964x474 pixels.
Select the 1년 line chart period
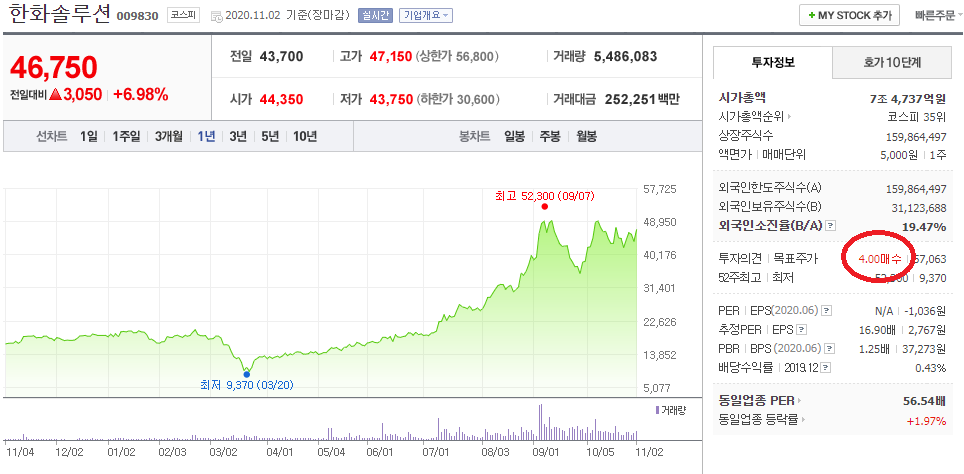click(206, 136)
